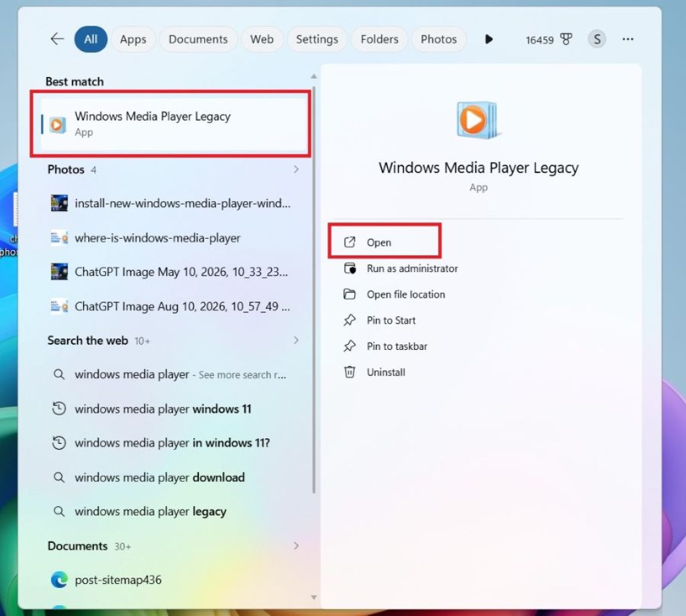Switch to the Web filter tab
Image resolution: width=686 pixels, height=616 pixels.
(x=262, y=40)
